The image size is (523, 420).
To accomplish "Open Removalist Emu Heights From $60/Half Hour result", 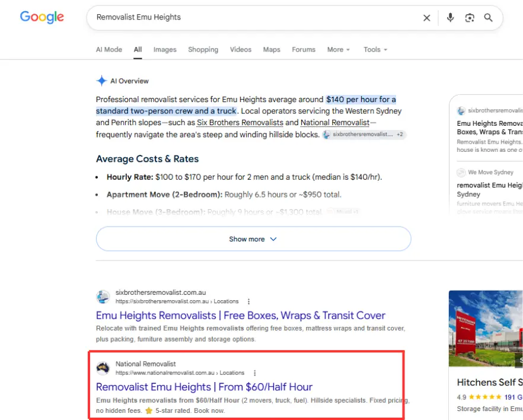I will coord(204,387).
